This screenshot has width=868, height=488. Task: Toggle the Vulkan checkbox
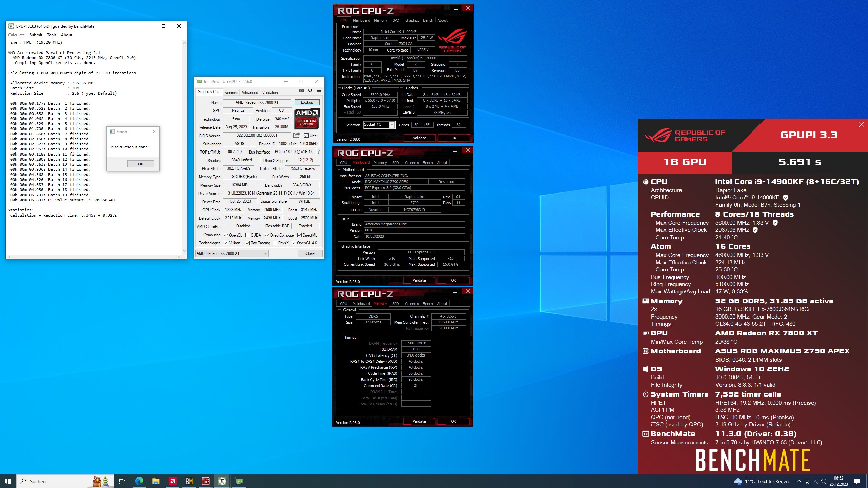[226, 243]
